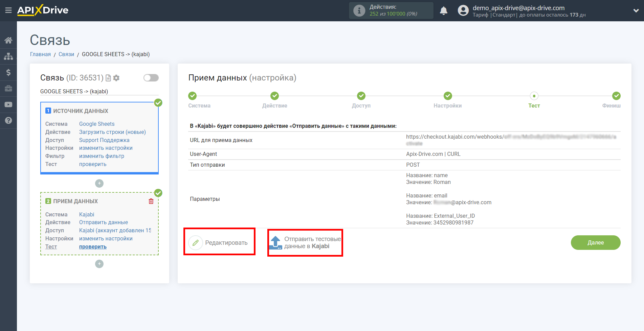This screenshot has width=644, height=331.
Task: Add a block between source and receiver
Action: (x=99, y=183)
